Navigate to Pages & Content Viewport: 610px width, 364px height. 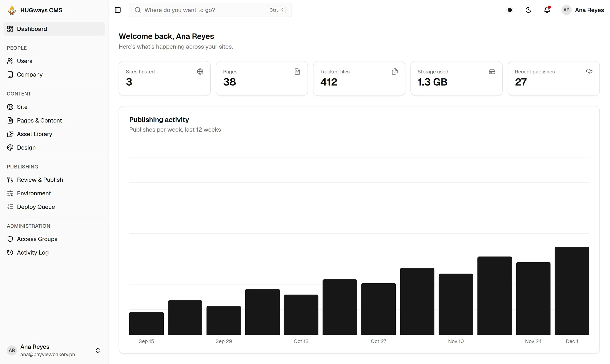click(x=54, y=120)
